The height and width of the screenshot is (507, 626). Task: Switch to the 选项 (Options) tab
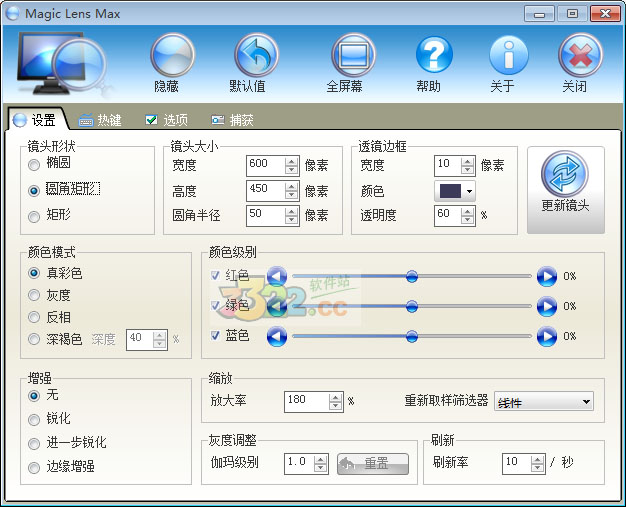166,120
